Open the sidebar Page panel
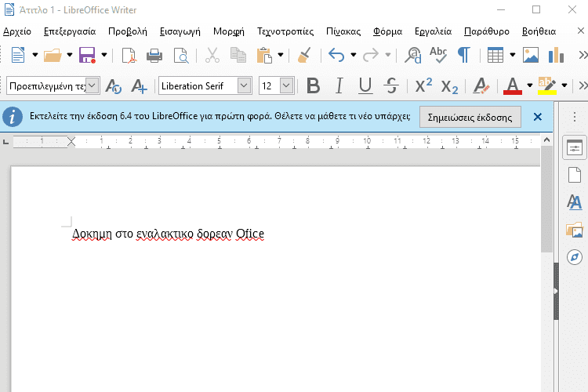Viewport: 588px width, 392px height. pos(574,175)
